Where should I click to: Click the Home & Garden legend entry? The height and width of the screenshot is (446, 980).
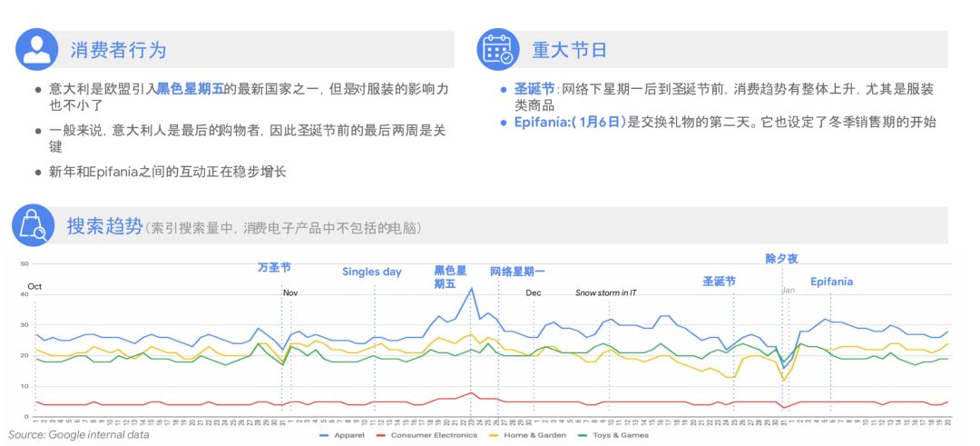[528, 435]
